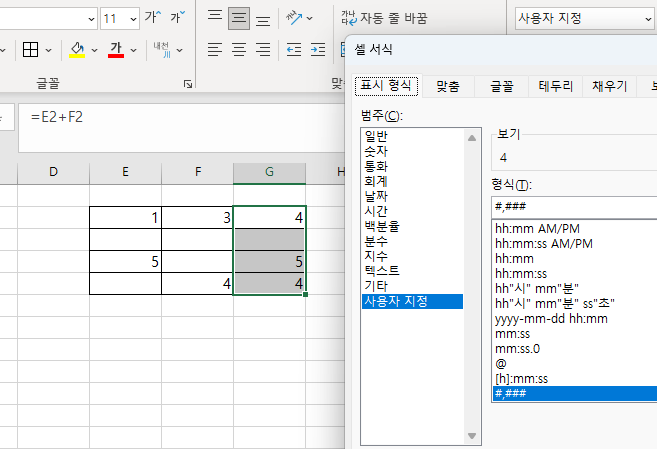
Task: Toggle 자동 줄 바꿈 wrap text
Action: point(384,18)
